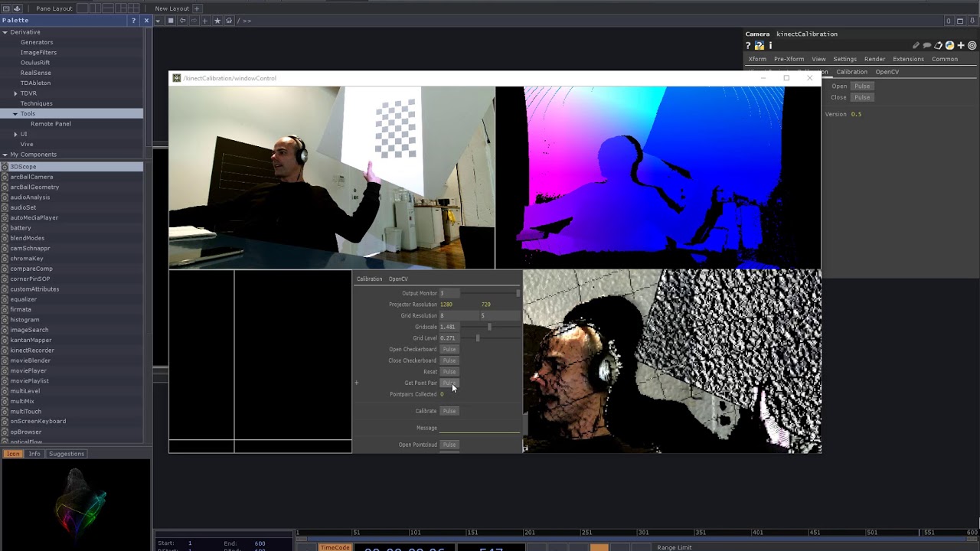Click the Calibrate Pulse button

(449, 411)
